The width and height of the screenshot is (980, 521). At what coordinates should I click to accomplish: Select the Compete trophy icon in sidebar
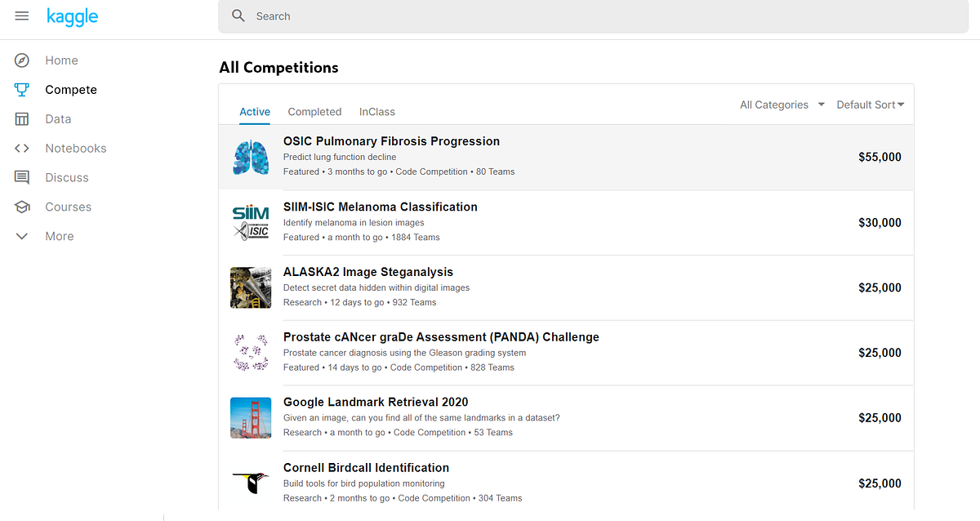(20, 89)
